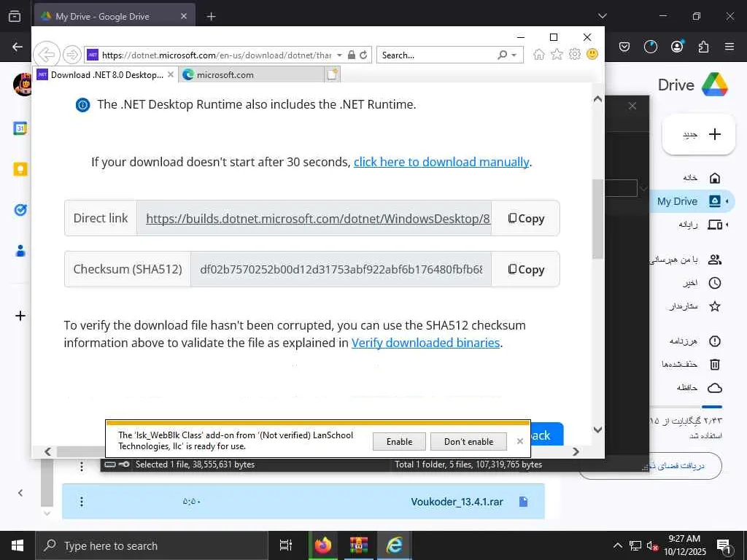Click the smiley feedback icon
Screen dimensions: 747x560
click(592, 54)
